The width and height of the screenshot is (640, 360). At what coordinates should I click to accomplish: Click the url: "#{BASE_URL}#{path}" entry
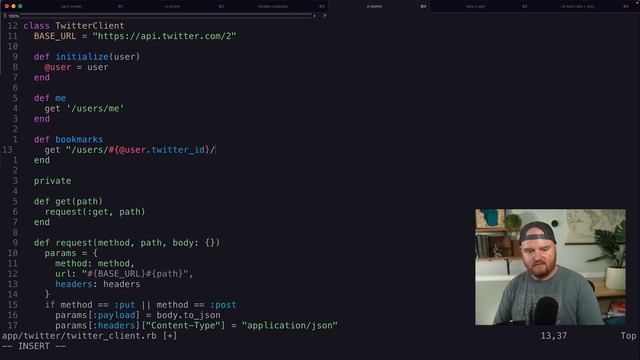(x=124, y=274)
